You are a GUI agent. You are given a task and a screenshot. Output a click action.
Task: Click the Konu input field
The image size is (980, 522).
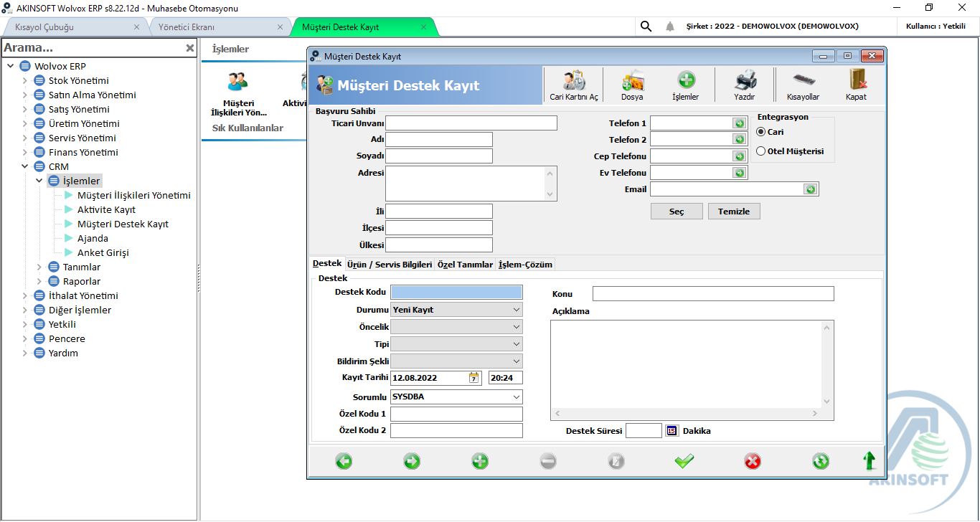(713, 293)
